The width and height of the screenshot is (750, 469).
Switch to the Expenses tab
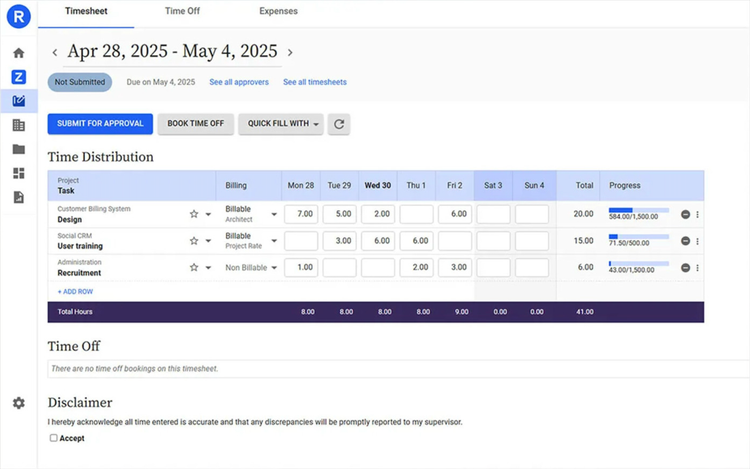[x=278, y=12]
